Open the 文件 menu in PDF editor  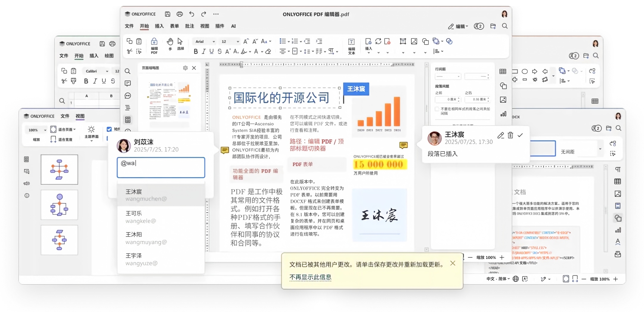(x=129, y=26)
